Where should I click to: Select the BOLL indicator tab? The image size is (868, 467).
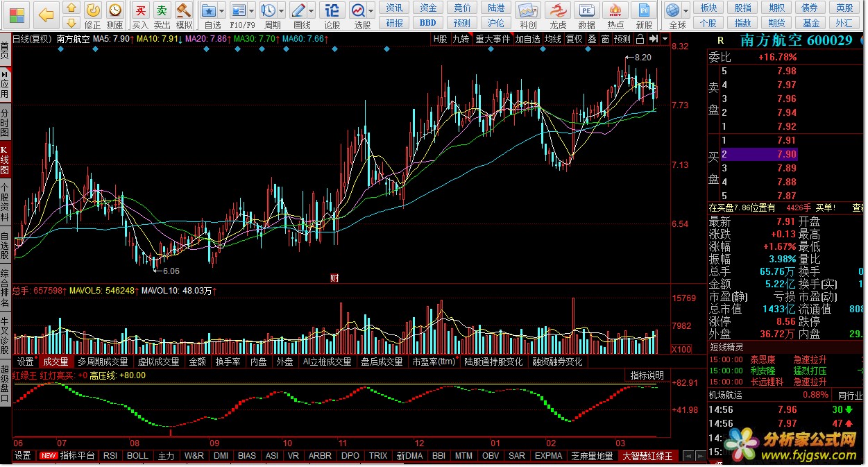137,456
